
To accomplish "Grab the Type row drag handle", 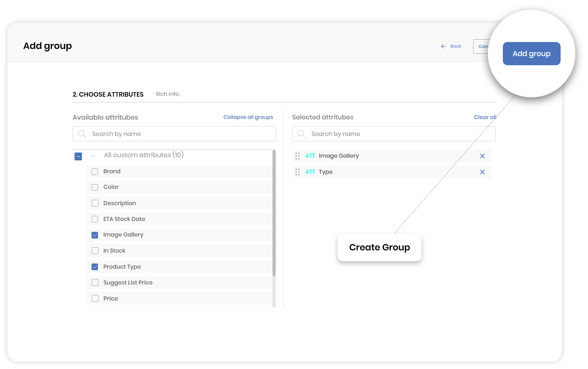I will 297,172.
